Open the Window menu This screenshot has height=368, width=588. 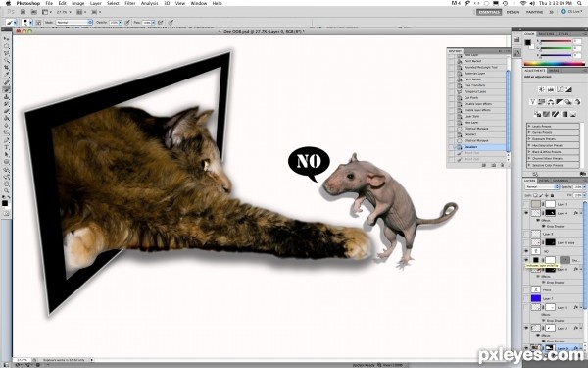pos(198,3)
